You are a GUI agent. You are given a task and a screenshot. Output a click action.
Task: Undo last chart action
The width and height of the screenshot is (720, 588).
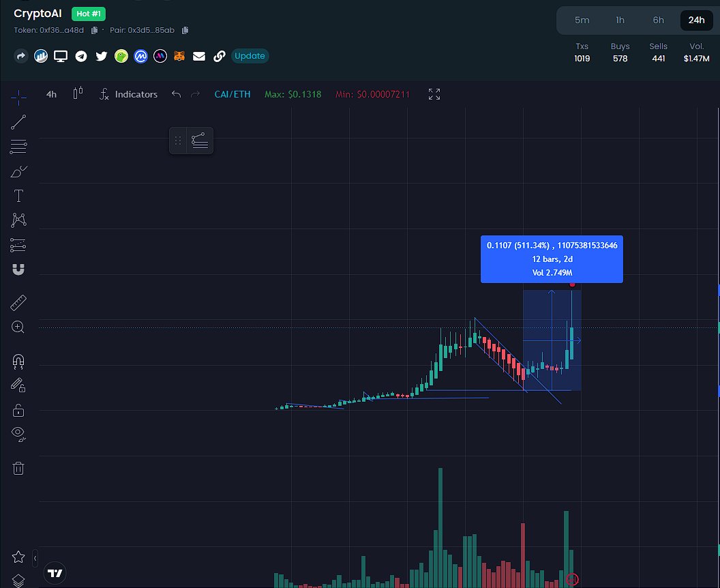pyautogui.click(x=177, y=94)
